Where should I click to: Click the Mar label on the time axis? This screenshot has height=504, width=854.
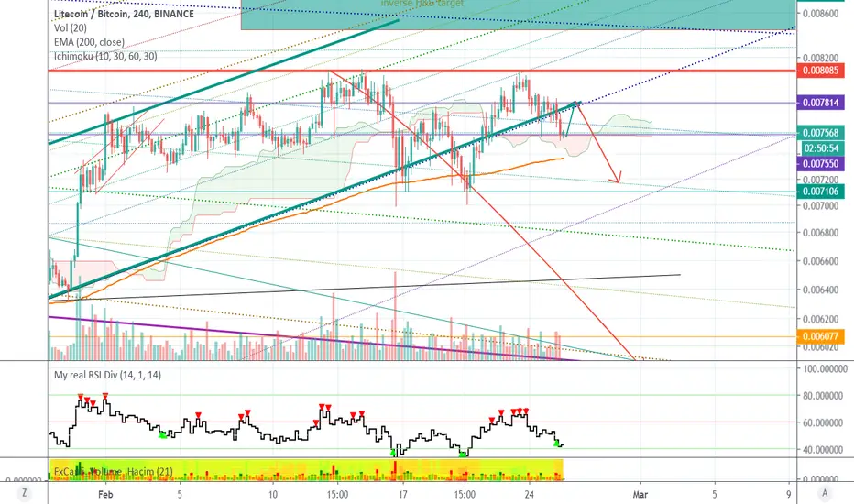coord(640,494)
